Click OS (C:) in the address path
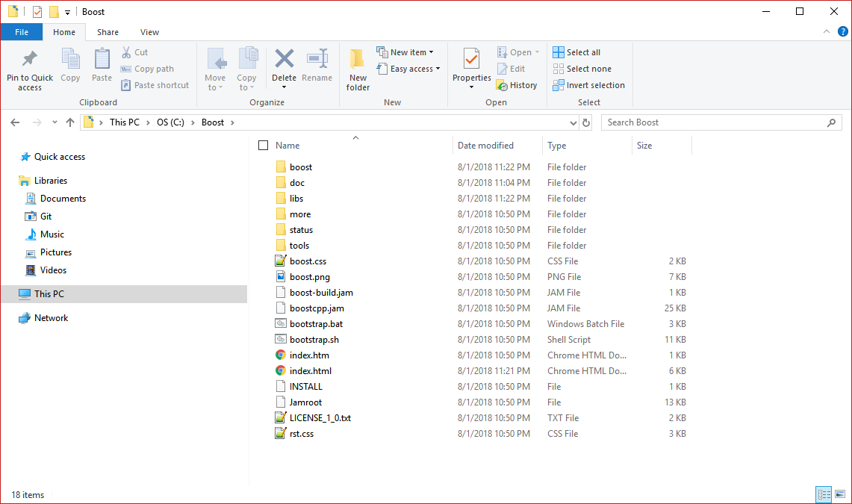Viewport: 852px width, 504px height. tap(170, 122)
